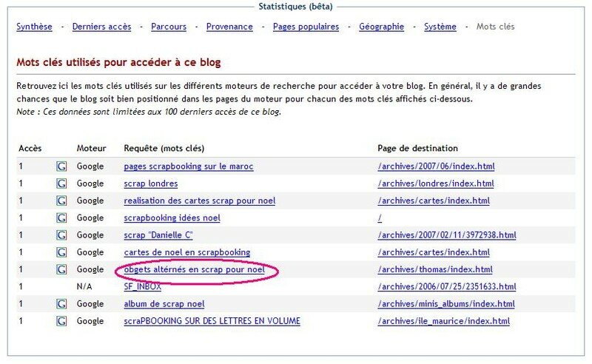592x364 pixels.
Task: Switch to the Géographie tab
Action: (381, 27)
